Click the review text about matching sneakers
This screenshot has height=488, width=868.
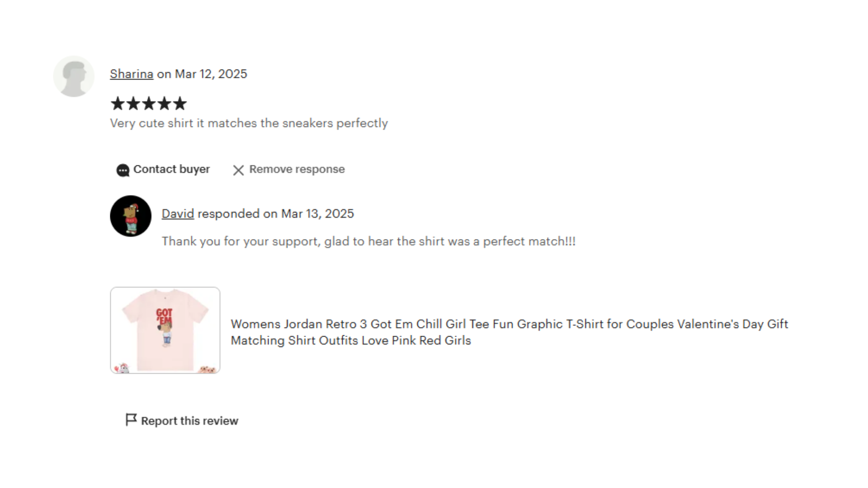tap(249, 123)
